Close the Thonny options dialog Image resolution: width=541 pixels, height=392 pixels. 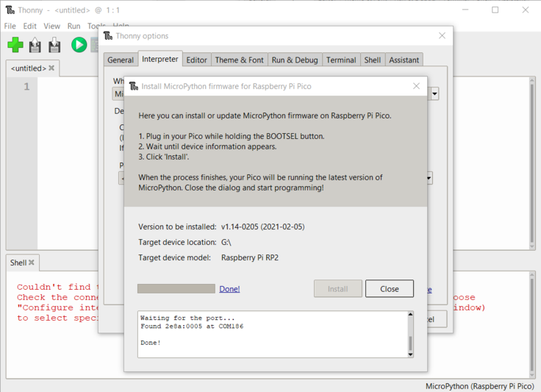point(442,35)
